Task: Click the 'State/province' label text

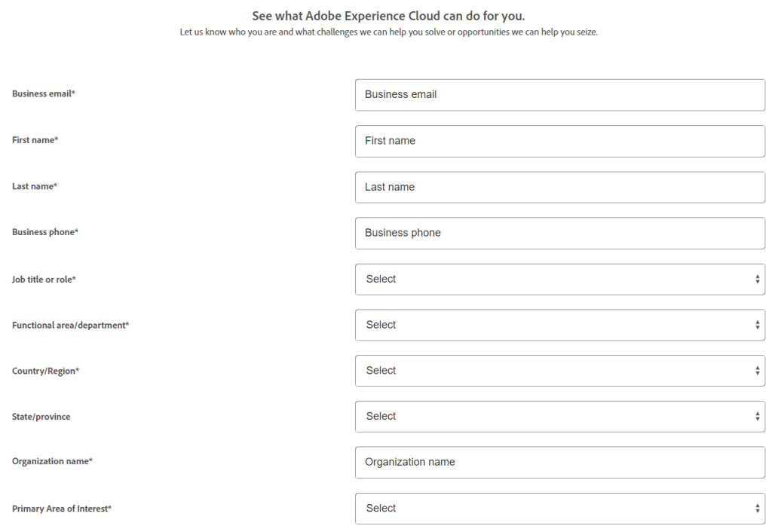Action: click(41, 417)
